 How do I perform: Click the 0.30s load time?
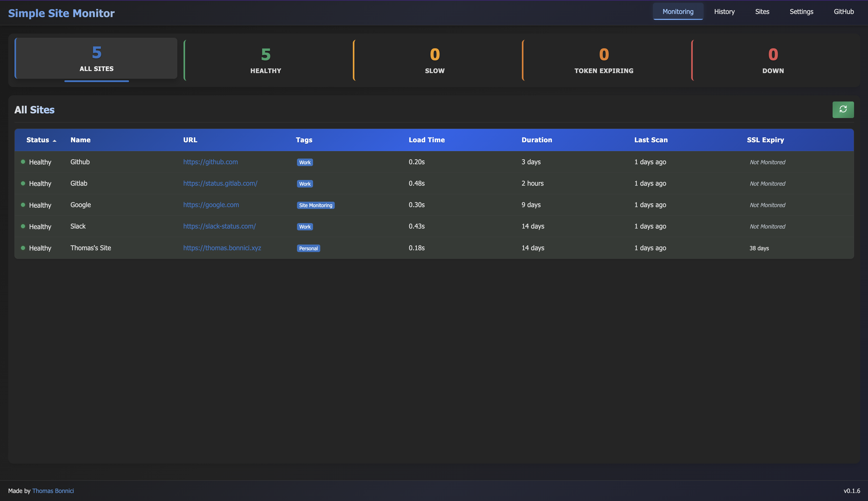pyautogui.click(x=417, y=205)
